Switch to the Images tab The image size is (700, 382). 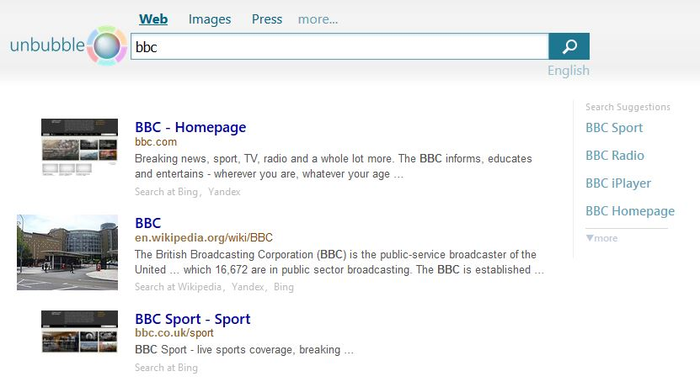[x=209, y=19]
